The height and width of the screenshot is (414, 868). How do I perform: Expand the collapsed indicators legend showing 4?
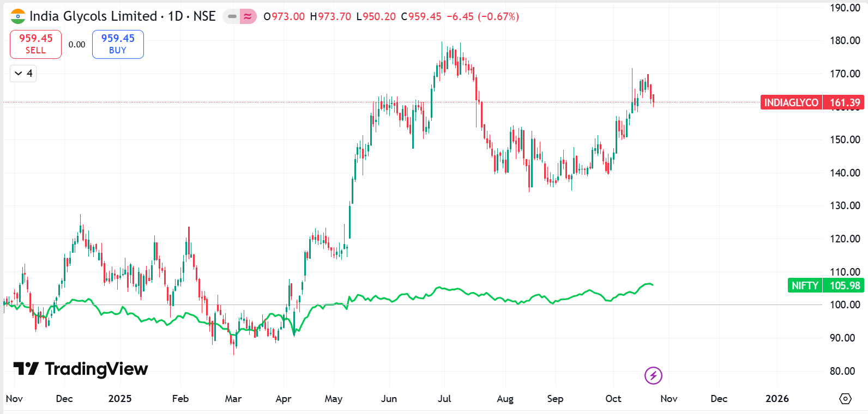click(x=23, y=73)
